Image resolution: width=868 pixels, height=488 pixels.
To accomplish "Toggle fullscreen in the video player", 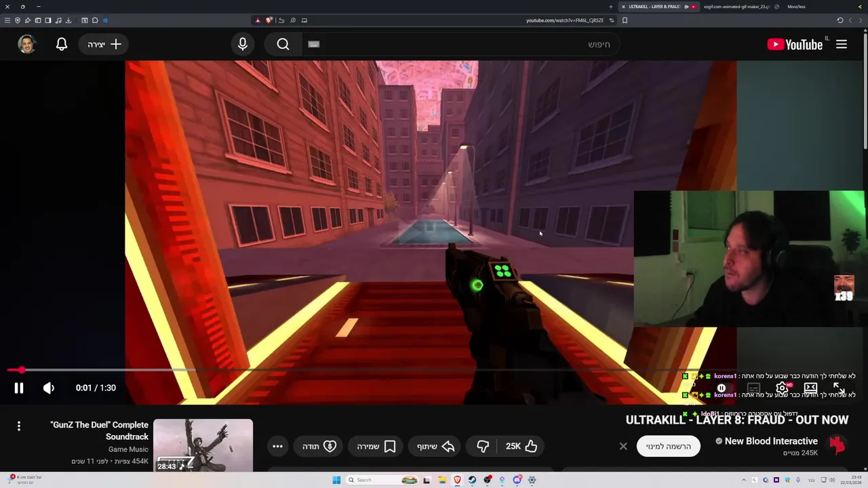I will point(839,388).
